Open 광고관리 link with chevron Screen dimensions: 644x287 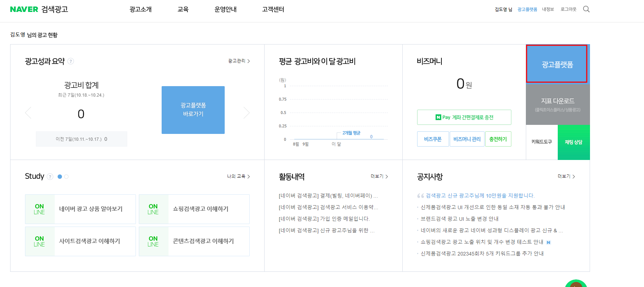[239, 61]
